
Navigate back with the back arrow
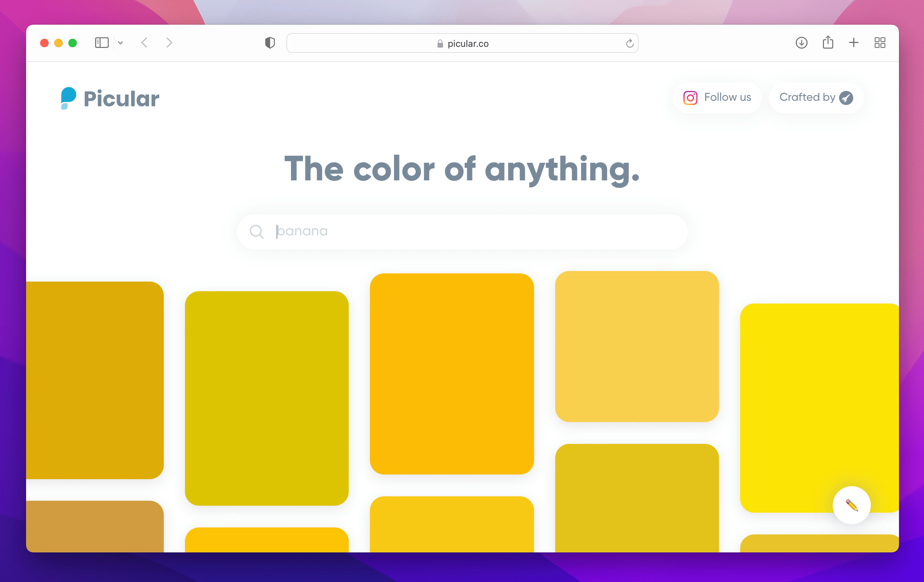[x=145, y=43]
